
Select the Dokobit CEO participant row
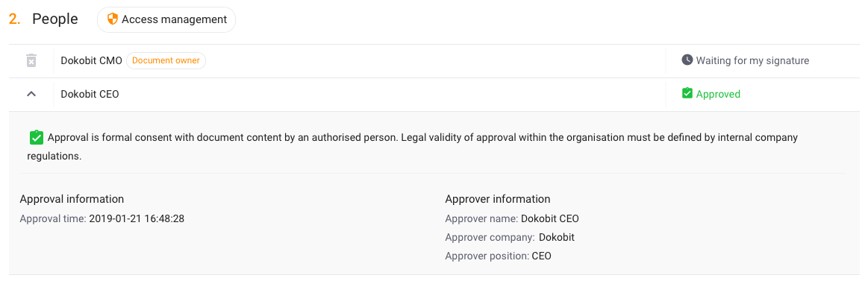[x=434, y=95]
